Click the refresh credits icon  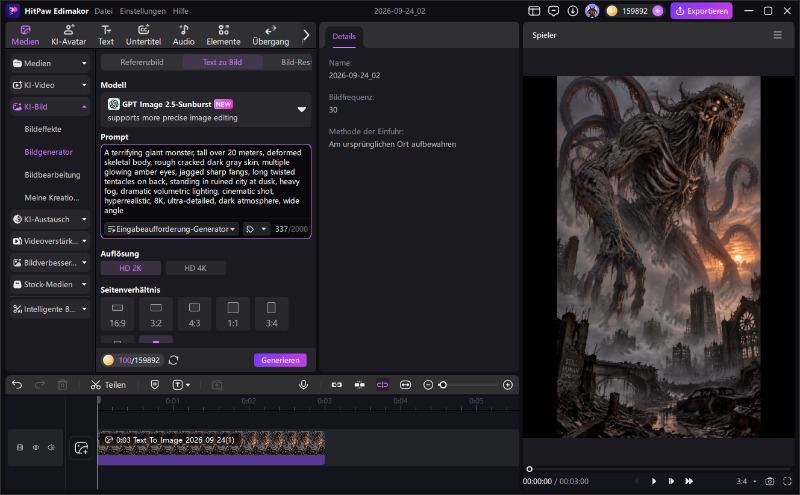tap(173, 360)
